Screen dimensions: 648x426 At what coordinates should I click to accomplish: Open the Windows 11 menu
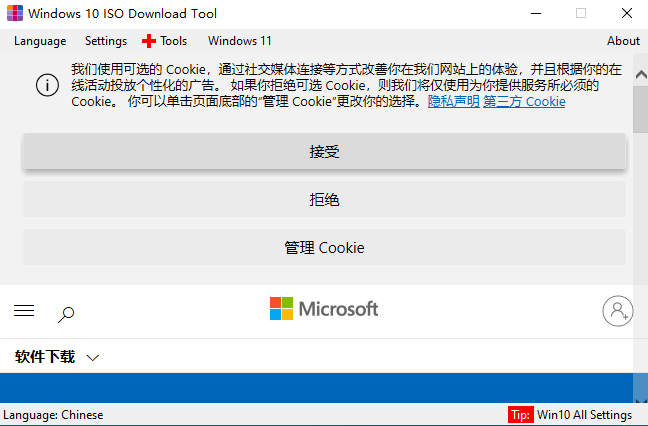click(x=239, y=41)
